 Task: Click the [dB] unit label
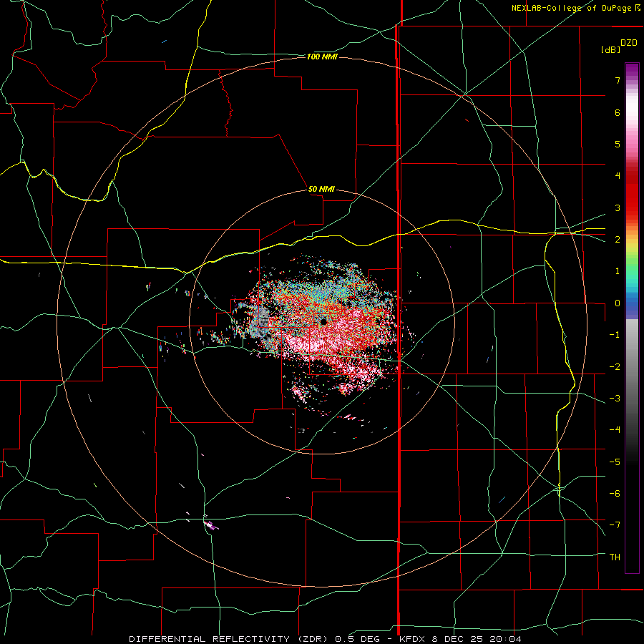click(610, 49)
